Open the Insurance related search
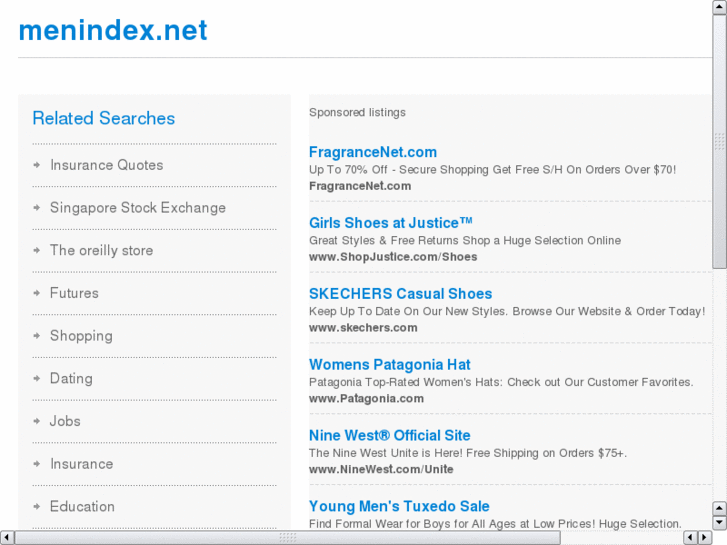 (82, 464)
